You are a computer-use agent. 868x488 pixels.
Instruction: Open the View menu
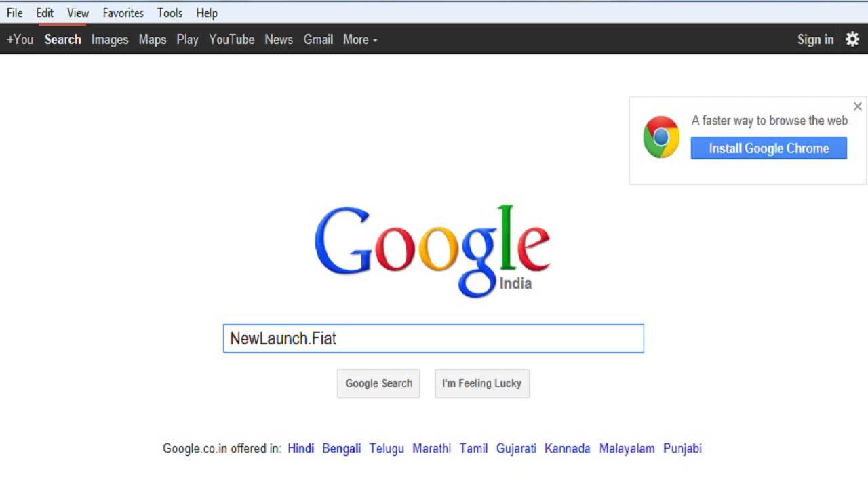coord(78,13)
